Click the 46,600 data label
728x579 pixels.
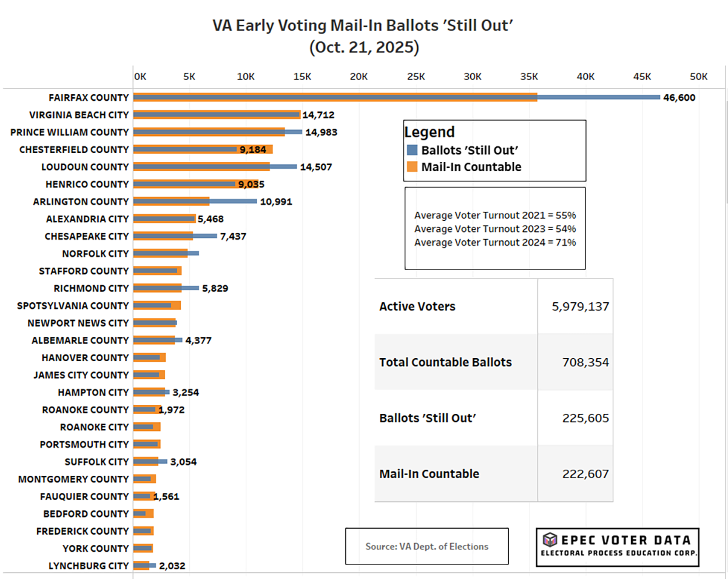679,98
